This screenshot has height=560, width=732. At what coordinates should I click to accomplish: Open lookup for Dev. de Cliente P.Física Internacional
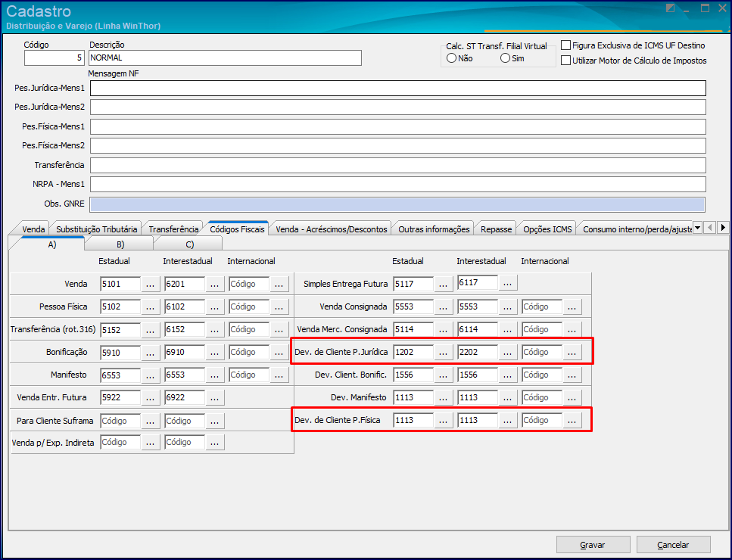572,421
